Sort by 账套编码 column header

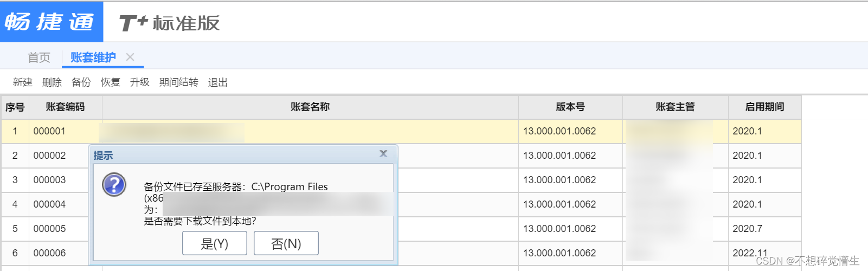tap(66, 107)
